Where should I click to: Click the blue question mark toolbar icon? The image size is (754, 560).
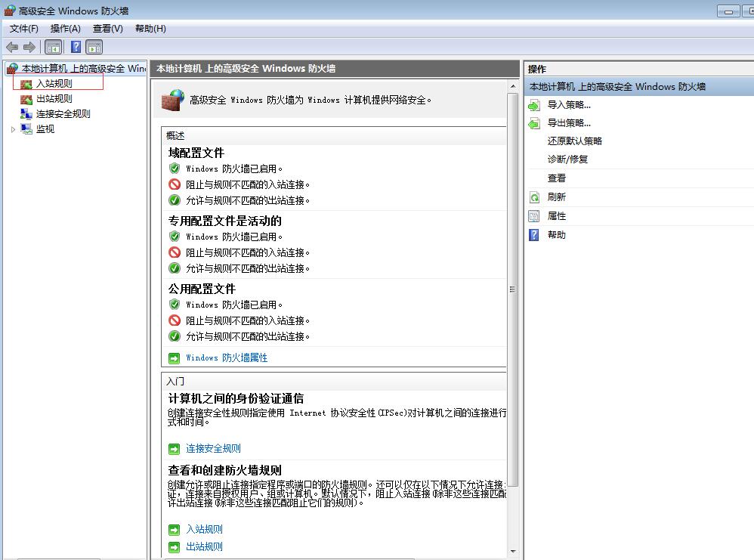click(x=76, y=47)
